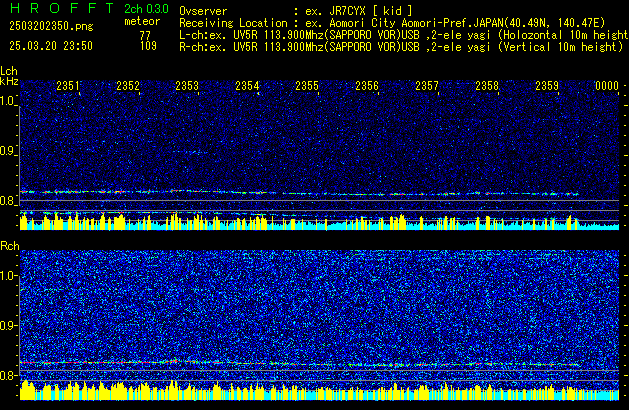The width and height of the screenshot is (629, 410).
Task: Click the date text '25.03.20 23:50'
Action: 51,46
